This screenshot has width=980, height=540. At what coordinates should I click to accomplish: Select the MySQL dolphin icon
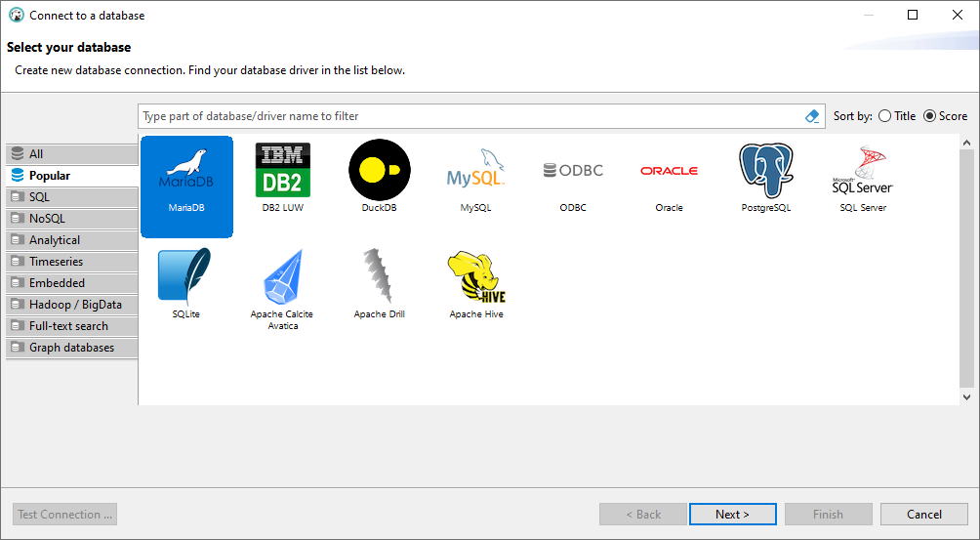[x=475, y=172]
